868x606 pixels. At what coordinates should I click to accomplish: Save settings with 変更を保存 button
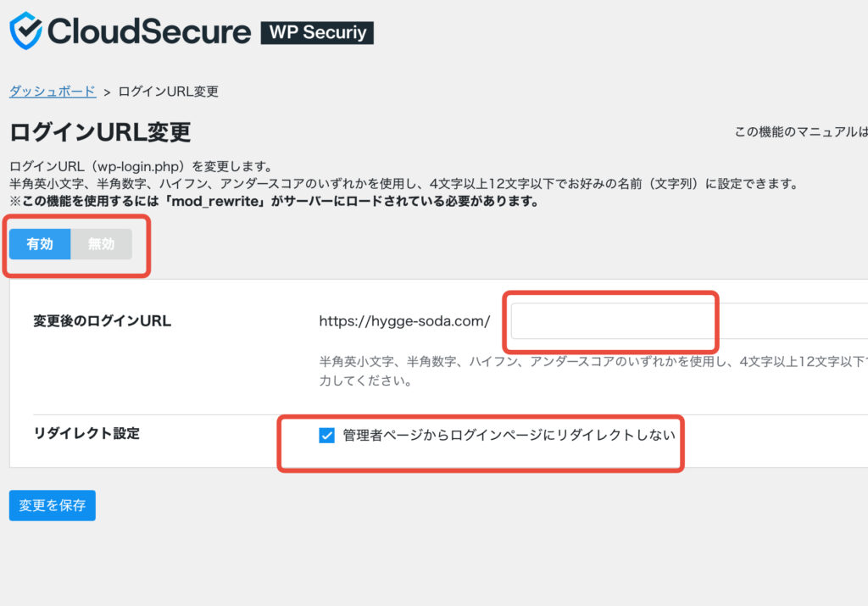tap(52, 505)
